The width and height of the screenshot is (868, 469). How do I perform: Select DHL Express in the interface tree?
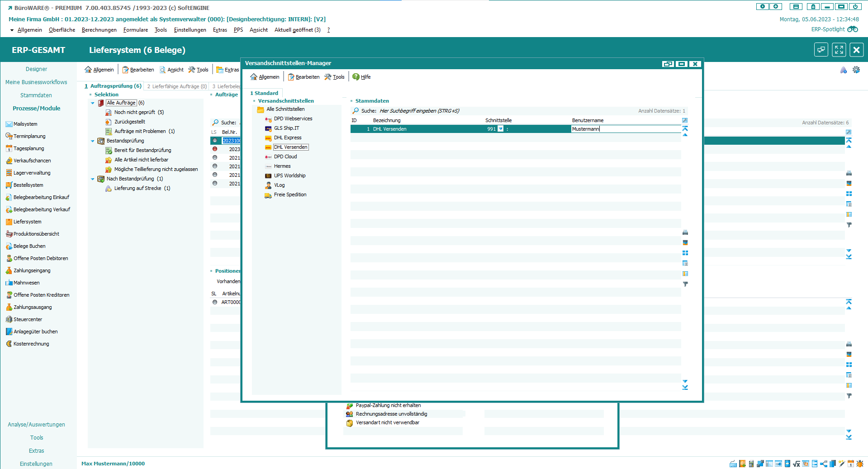(287, 137)
